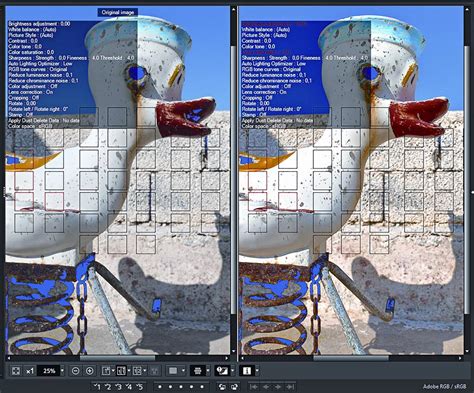The image size is (474, 393).
Task: Click right pane 'Color space : sRGB' text
Action: (264, 126)
